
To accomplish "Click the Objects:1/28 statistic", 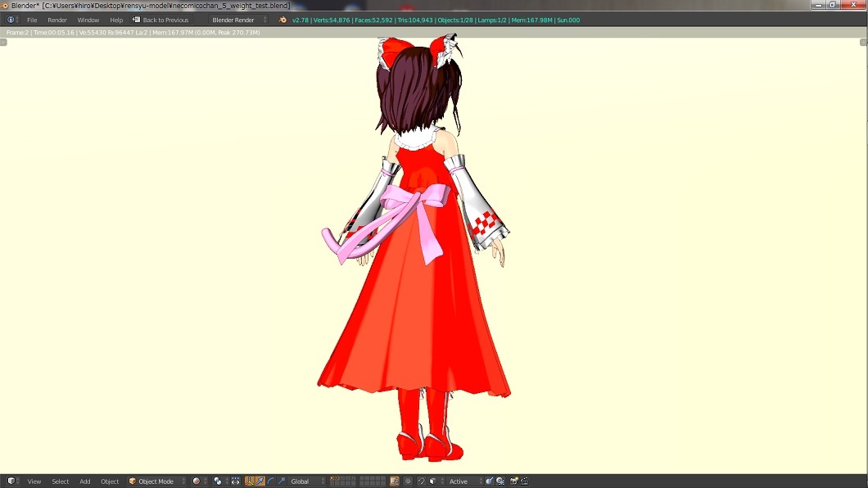I will click(455, 20).
